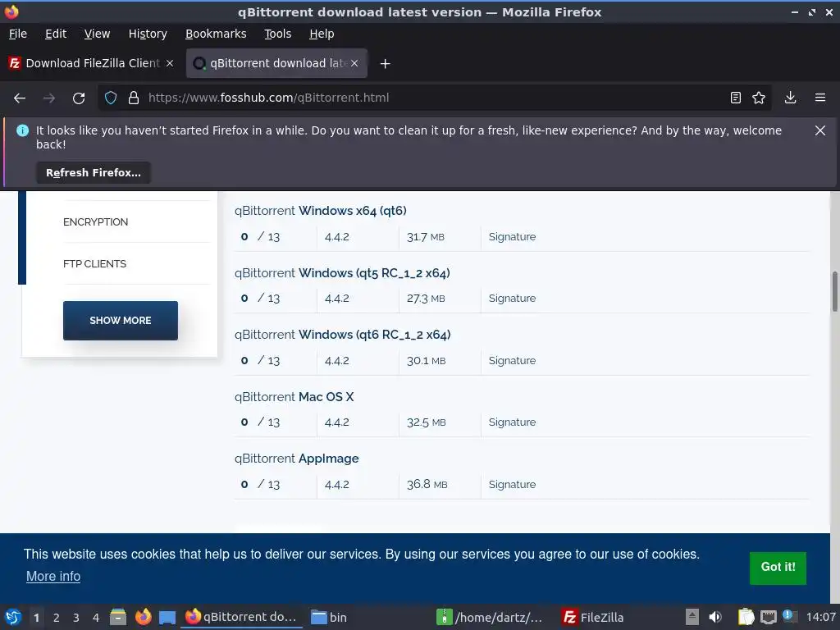
Task: Accept cookies with Got it!
Action: [778, 568]
